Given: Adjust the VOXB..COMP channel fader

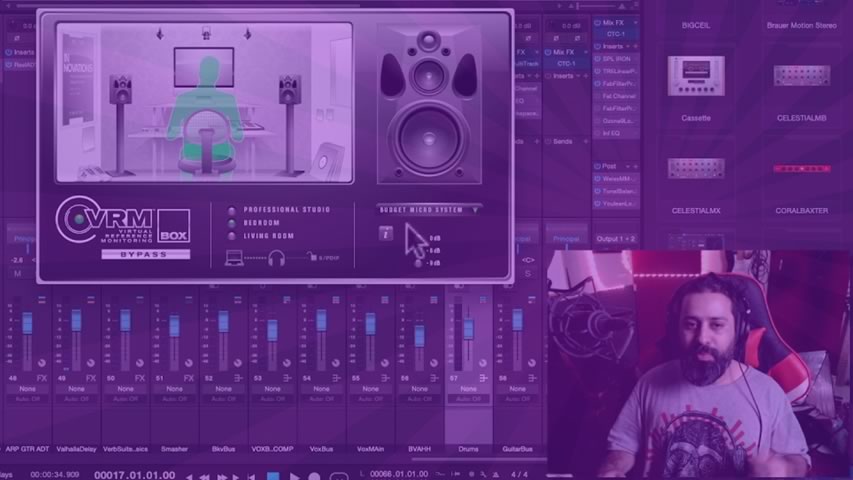Looking at the screenshot, I should tap(272, 330).
